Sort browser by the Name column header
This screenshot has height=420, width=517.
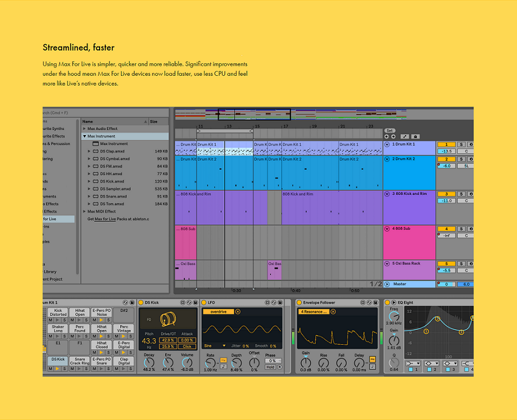tap(115, 121)
